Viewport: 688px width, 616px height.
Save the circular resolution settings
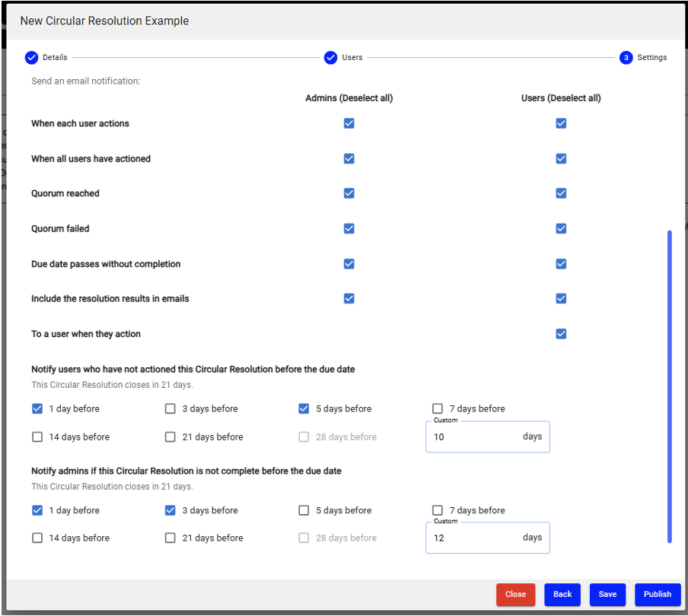(607, 595)
